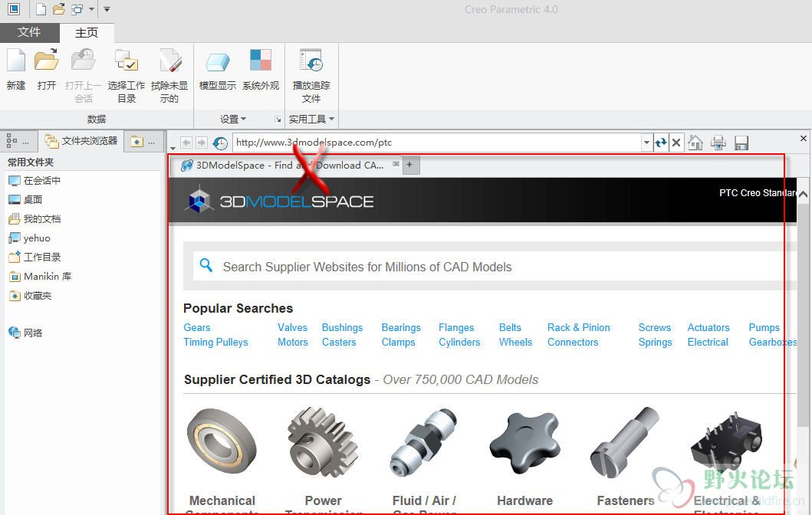The height and width of the screenshot is (515, 812).
Task: Click the open folder icon in quick access toolbar
Action: coord(59,8)
